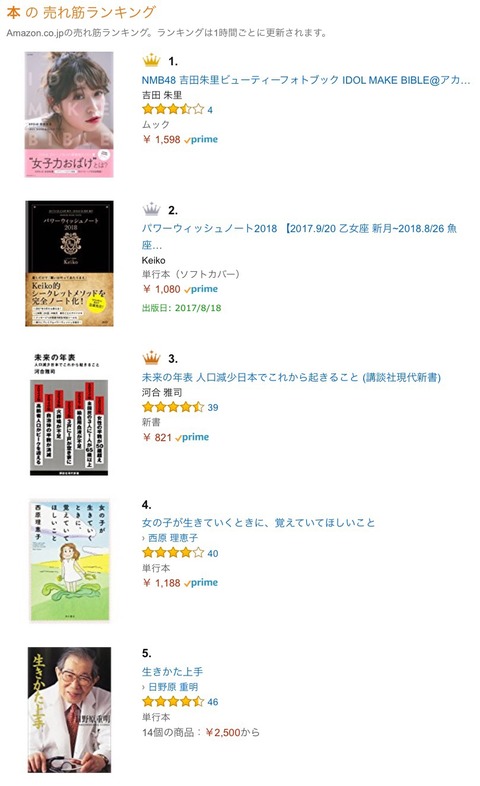Open author link 日野原 重明

point(173,687)
